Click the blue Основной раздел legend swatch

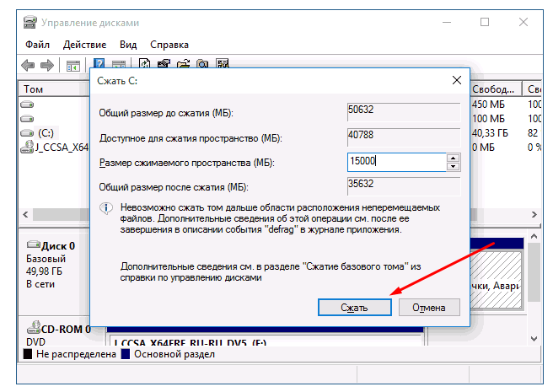click(x=126, y=354)
